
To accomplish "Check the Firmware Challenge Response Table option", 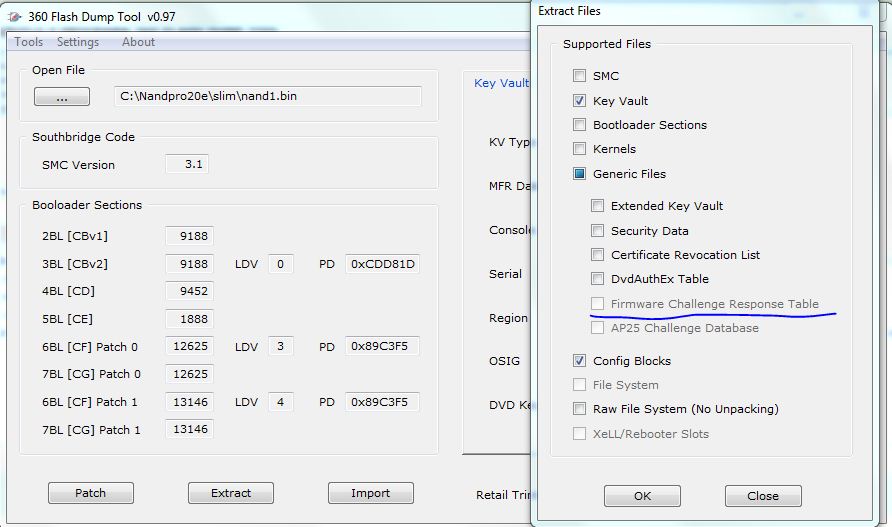I will pos(597,303).
